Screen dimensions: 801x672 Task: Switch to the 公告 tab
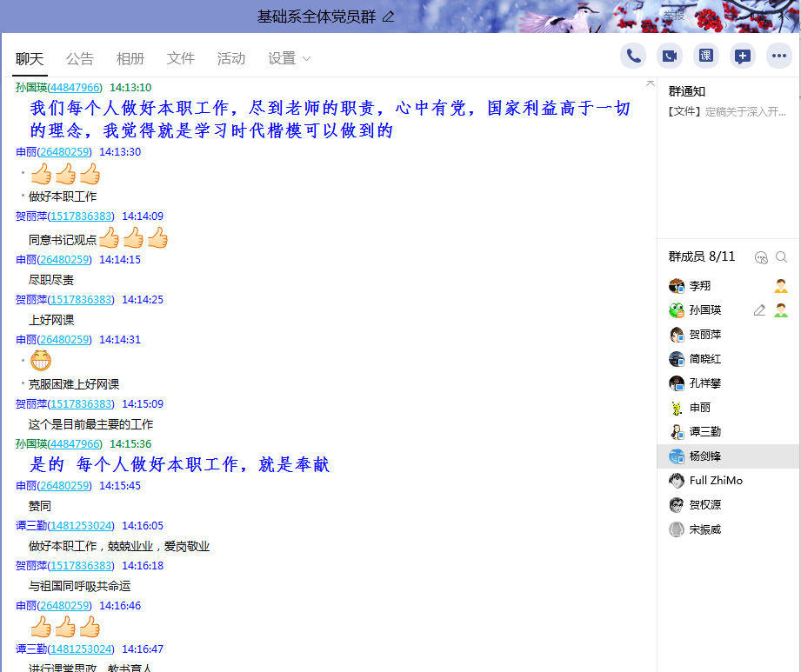[x=80, y=59]
